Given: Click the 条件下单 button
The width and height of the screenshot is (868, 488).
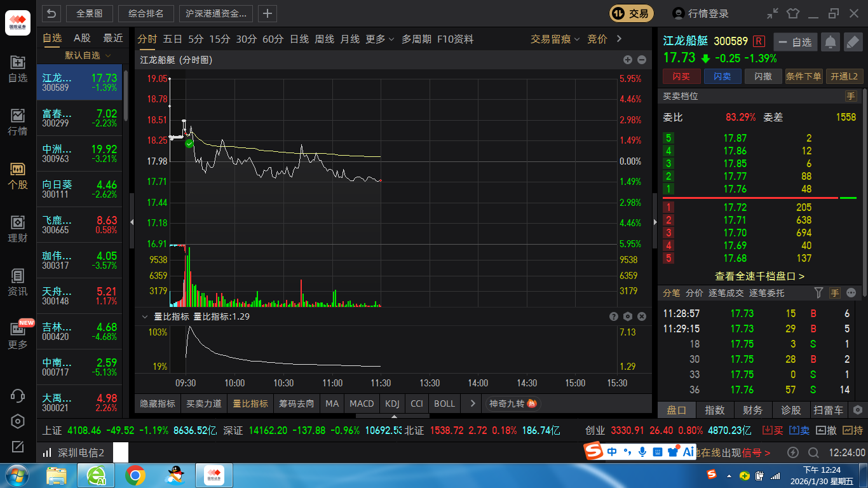Looking at the screenshot, I should [804, 76].
